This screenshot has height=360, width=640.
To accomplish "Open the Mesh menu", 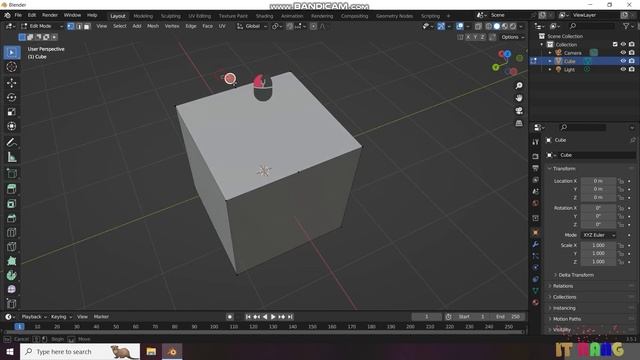I will (153, 26).
